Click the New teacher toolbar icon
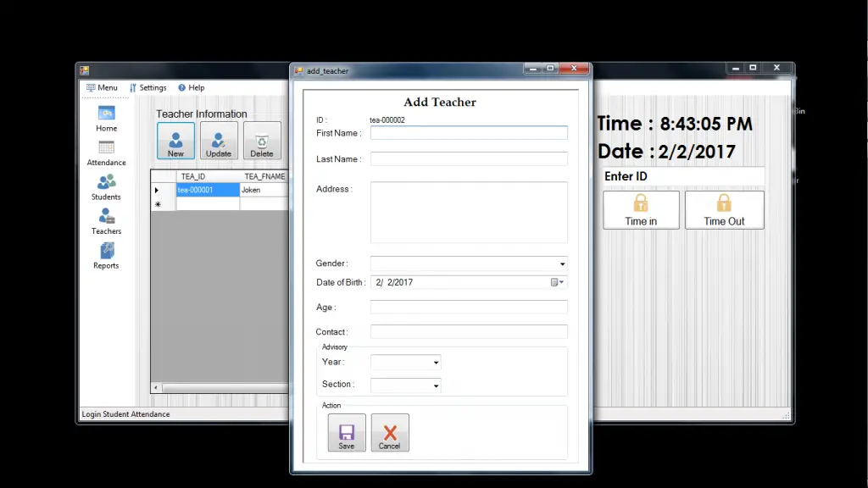868x488 pixels. coord(175,141)
